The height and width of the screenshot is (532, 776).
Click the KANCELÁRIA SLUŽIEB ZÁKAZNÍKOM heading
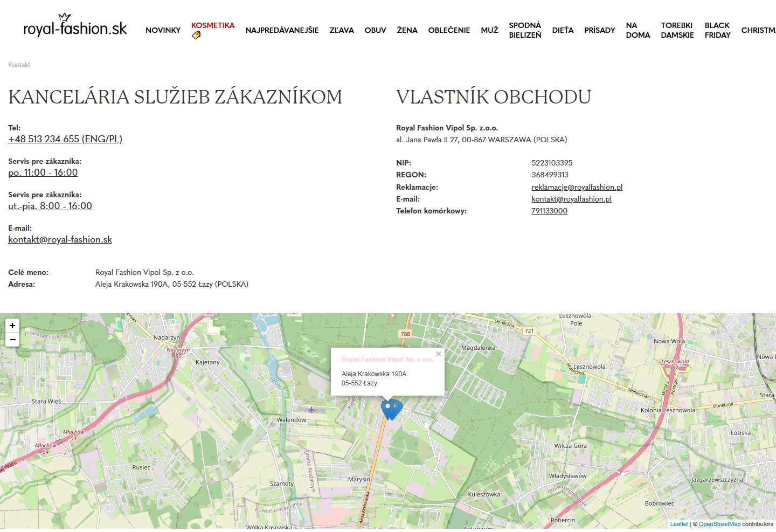coord(175,97)
